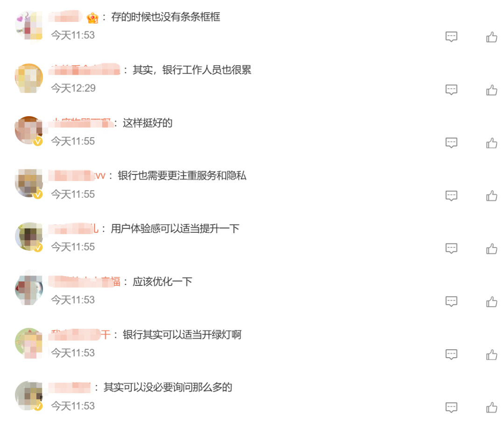Click the crown badge beside first username

[x=92, y=18]
